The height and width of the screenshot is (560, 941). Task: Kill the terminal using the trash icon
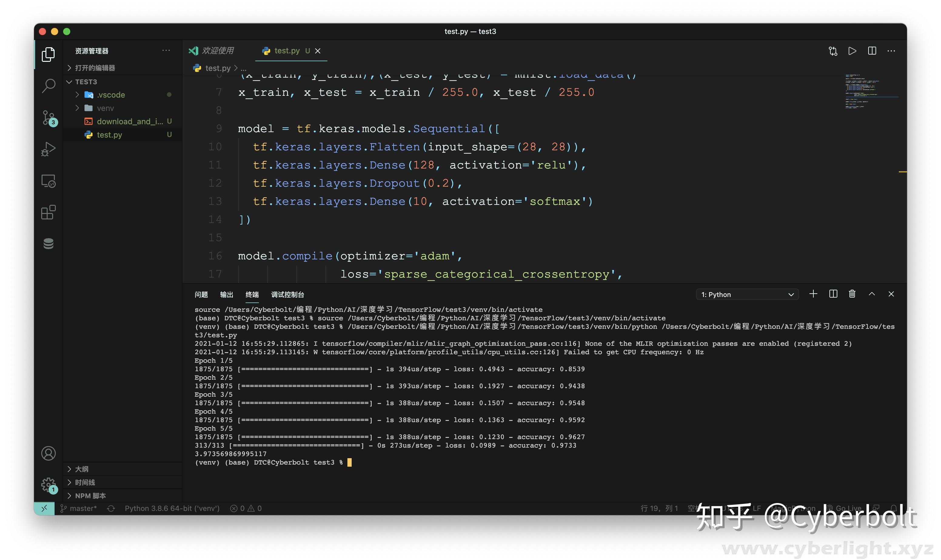pyautogui.click(x=852, y=294)
